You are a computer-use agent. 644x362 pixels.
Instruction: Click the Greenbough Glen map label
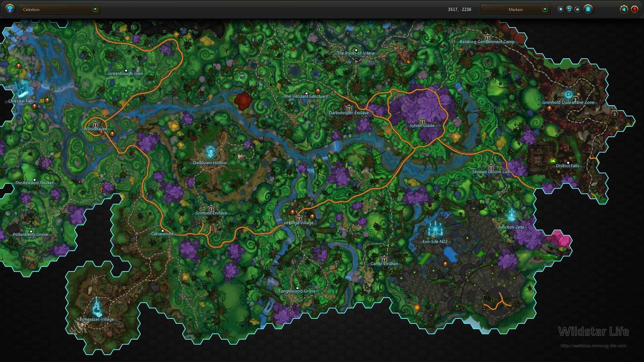125,74
